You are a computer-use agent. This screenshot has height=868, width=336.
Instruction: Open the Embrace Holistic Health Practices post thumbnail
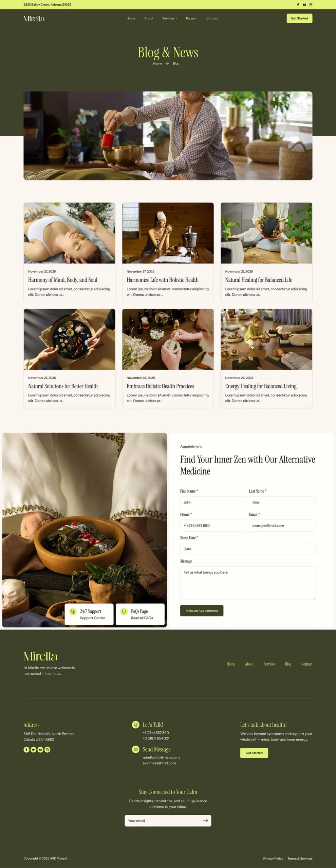pos(168,339)
